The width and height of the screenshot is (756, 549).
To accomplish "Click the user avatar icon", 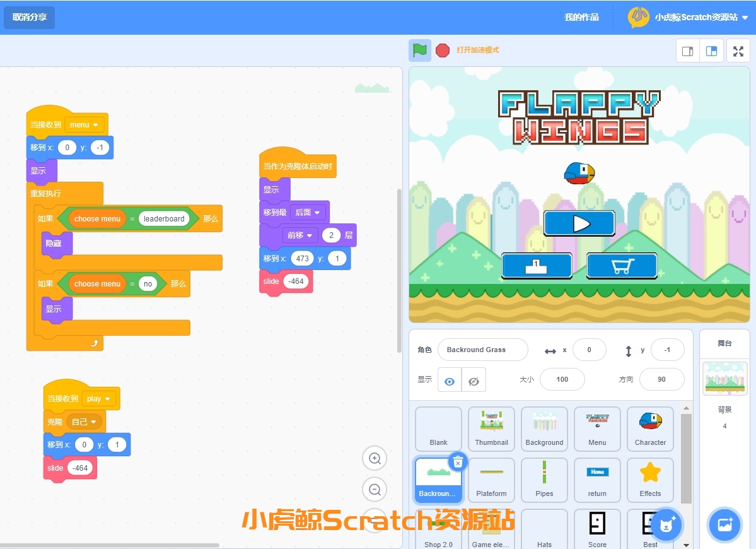I will click(638, 17).
